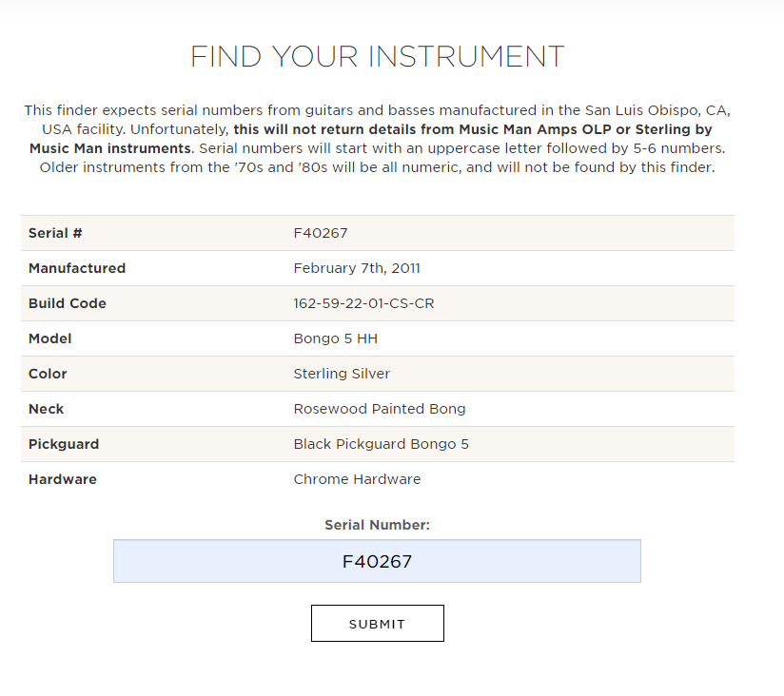
Task: Click the Model row label
Action: (50, 338)
